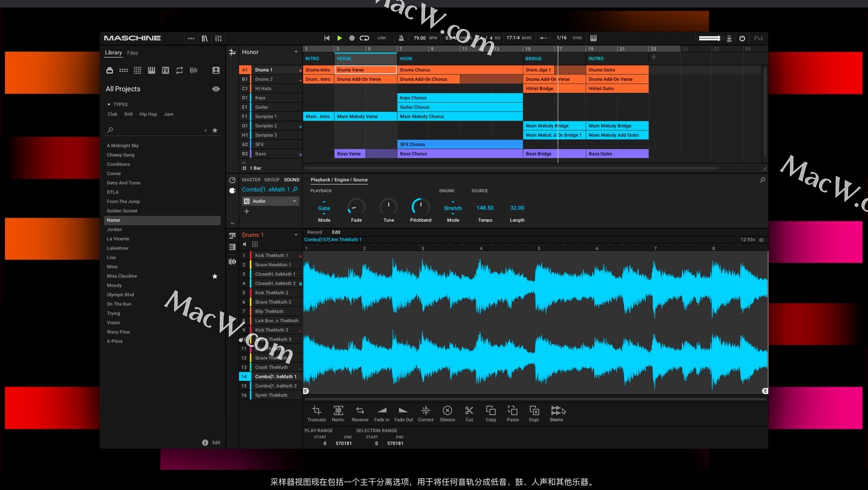Toggle the favorites star filter in search
868x490 pixels.
click(215, 130)
